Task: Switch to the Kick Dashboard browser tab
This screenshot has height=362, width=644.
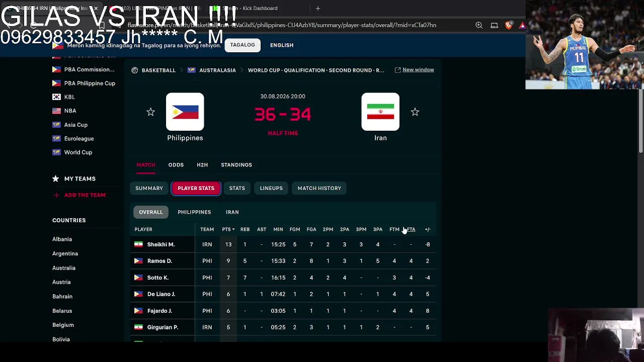Action: click(x=250, y=8)
